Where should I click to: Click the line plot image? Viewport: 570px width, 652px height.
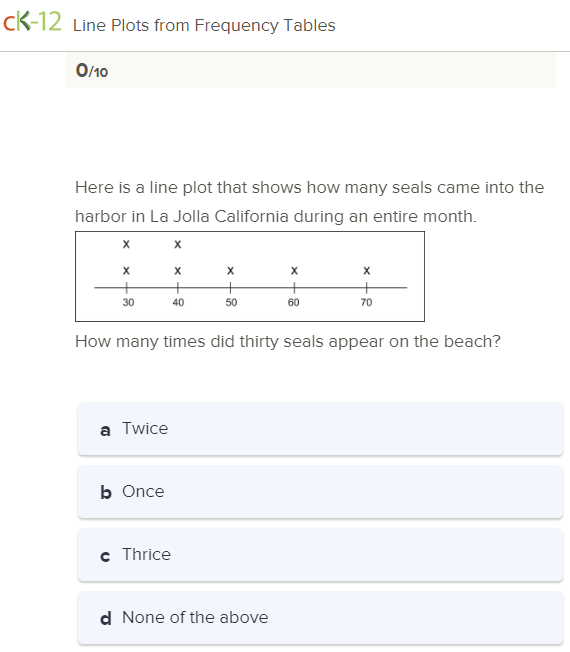pyautogui.click(x=250, y=277)
